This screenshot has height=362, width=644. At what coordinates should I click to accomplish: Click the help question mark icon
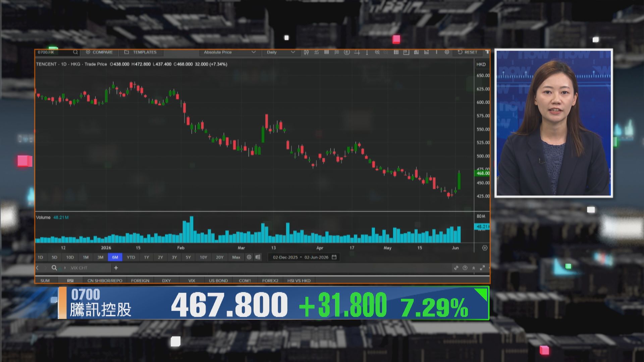coord(465,268)
